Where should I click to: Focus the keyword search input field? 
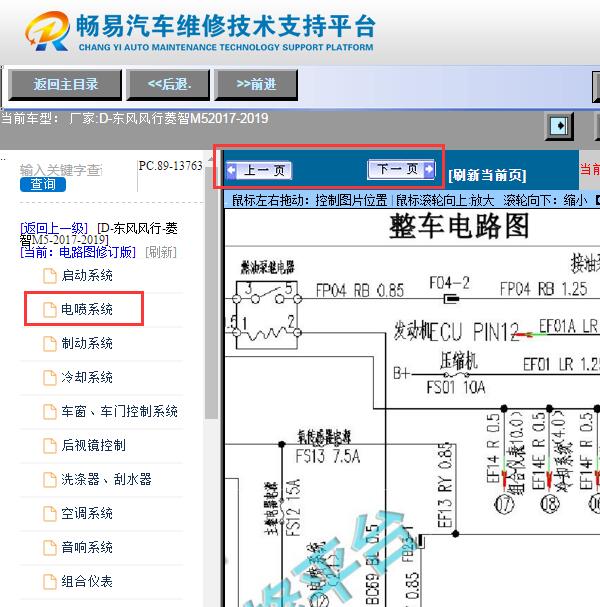click(61, 170)
